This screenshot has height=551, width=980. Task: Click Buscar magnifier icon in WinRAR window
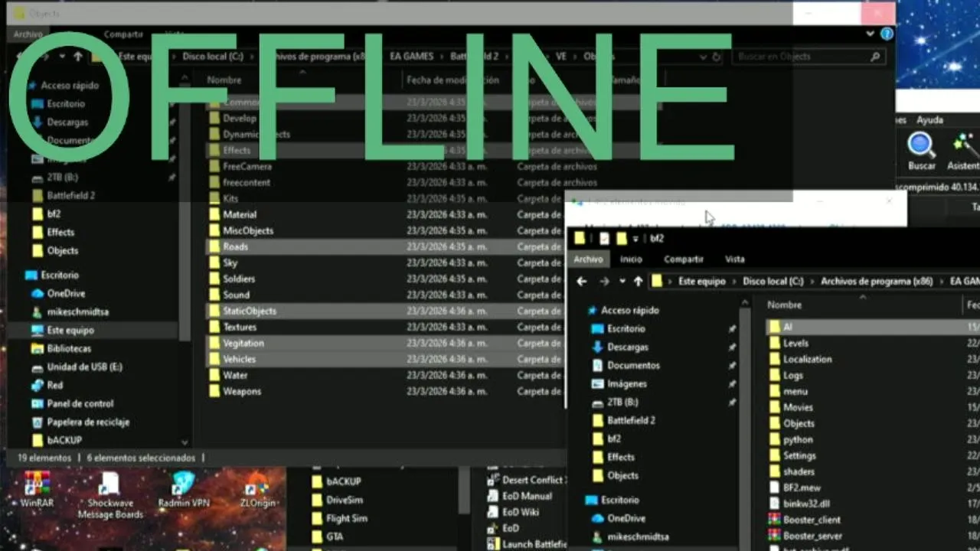click(921, 145)
